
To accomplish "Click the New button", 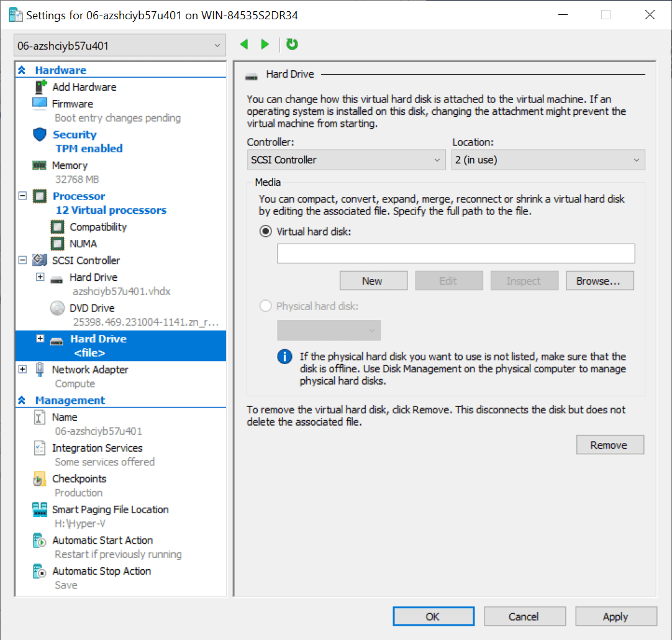I will 374,281.
